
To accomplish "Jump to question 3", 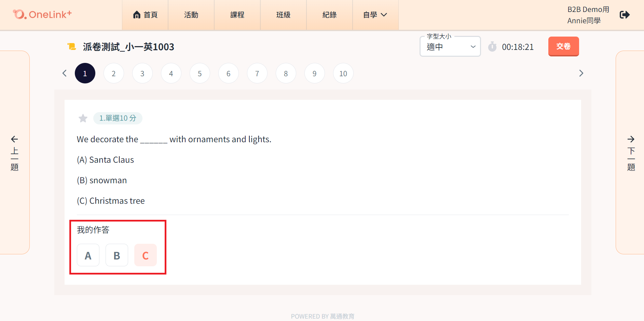I will 142,73.
